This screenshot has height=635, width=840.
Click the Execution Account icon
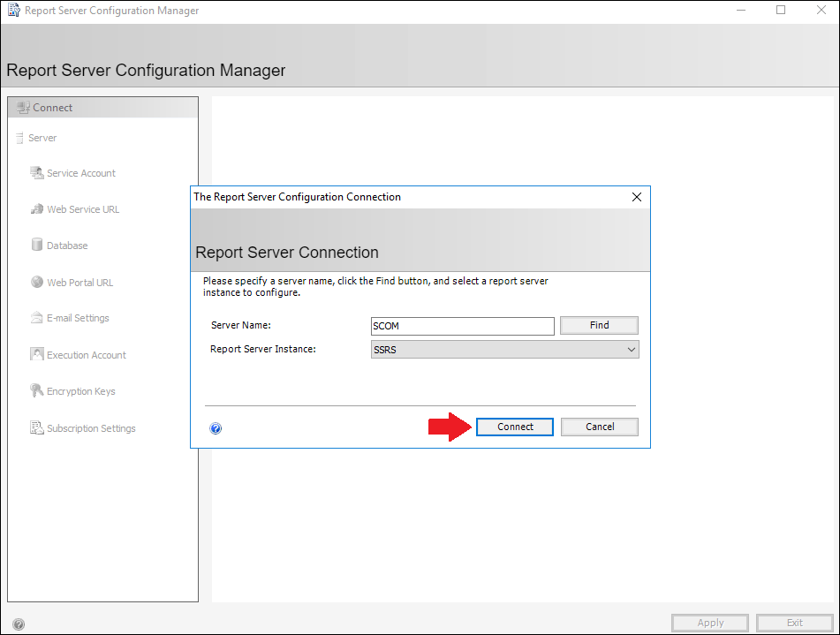36,354
